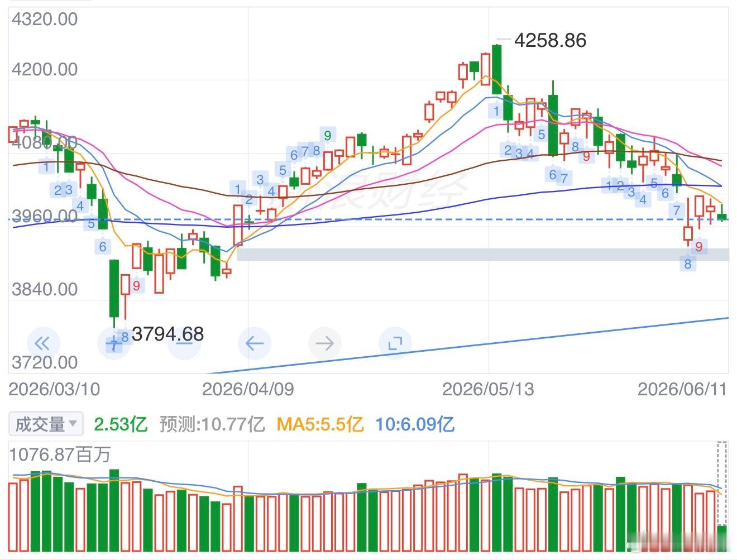Open the 成交量 indicator dropdown
The height and width of the screenshot is (560, 737).
[x=46, y=424]
